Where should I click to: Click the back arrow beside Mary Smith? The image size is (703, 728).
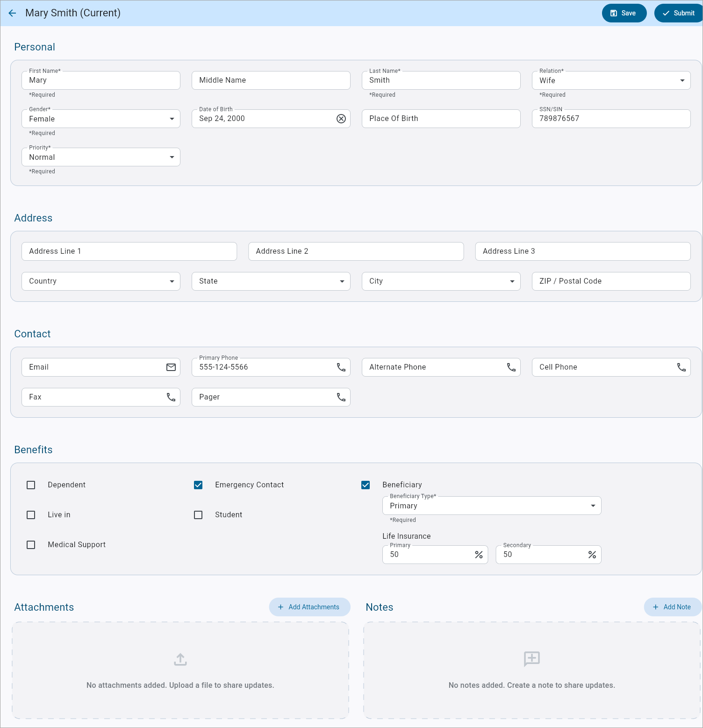(x=12, y=13)
